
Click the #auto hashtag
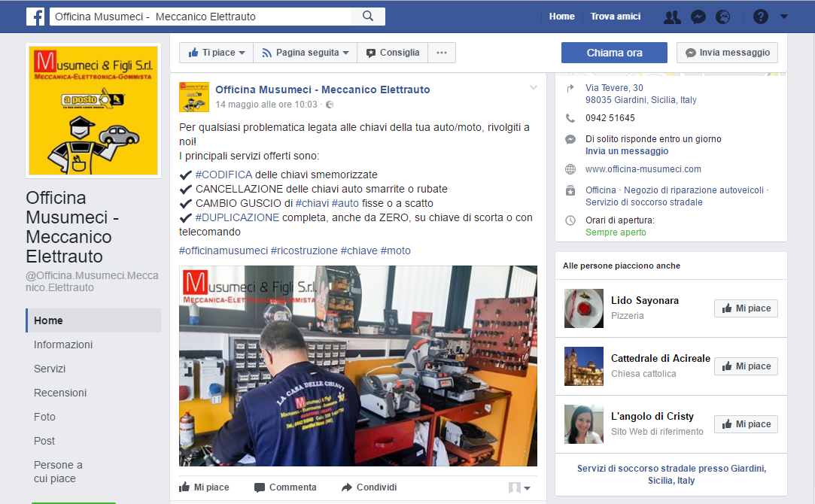tap(345, 203)
